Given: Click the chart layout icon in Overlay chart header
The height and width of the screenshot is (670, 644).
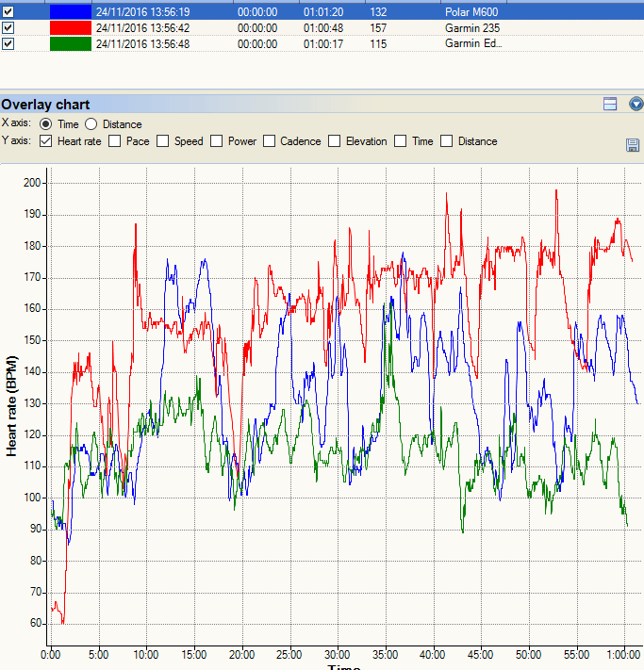Looking at the screenshot, I should 610,104.
